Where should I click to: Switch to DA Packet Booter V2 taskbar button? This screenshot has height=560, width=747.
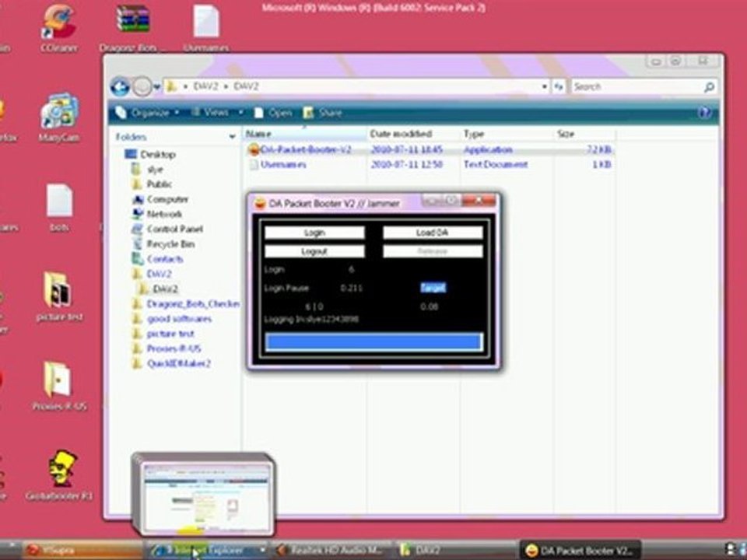tap(580, 550)
